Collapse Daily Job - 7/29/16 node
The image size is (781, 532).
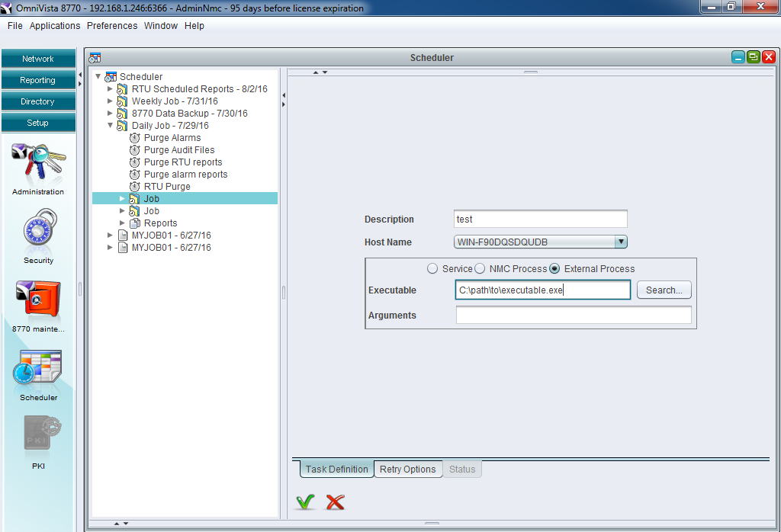[x=110, y=126]
